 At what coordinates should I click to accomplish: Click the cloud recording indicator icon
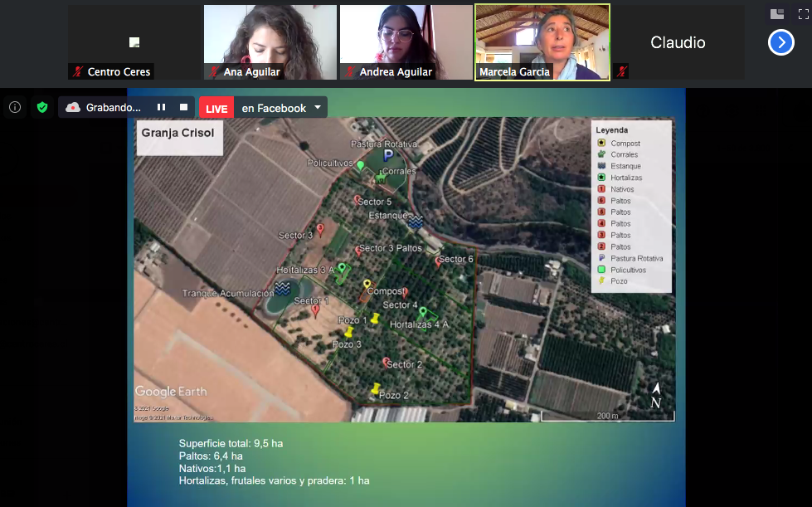pos(73,107)
